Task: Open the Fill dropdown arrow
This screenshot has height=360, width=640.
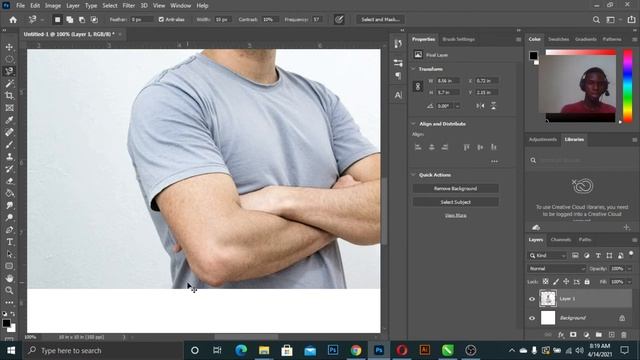Action: pos(629,282)
